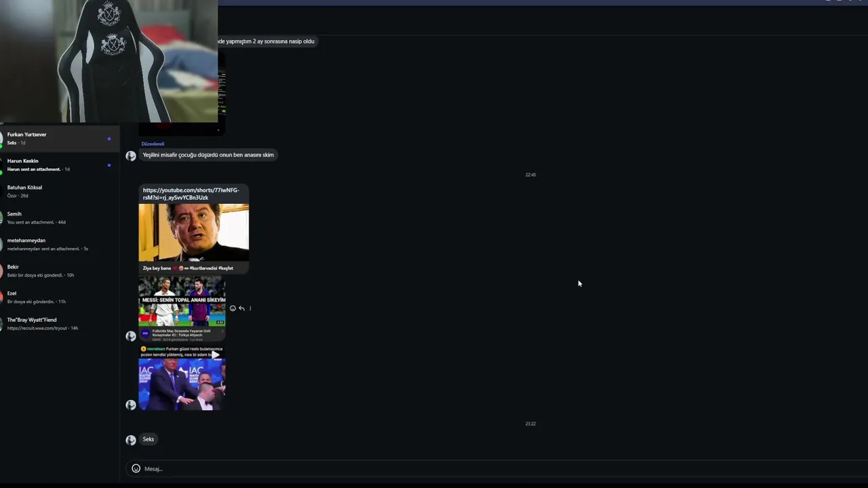Open the Furkan Yurtsever conversation
868x488 pixels.
click(x=60, y=138)
